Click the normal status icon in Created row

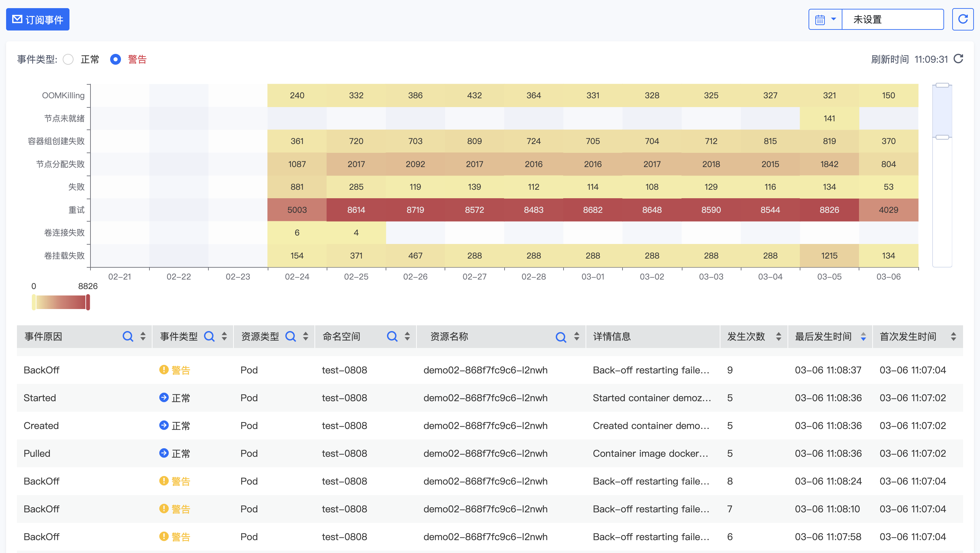point(164,425)
